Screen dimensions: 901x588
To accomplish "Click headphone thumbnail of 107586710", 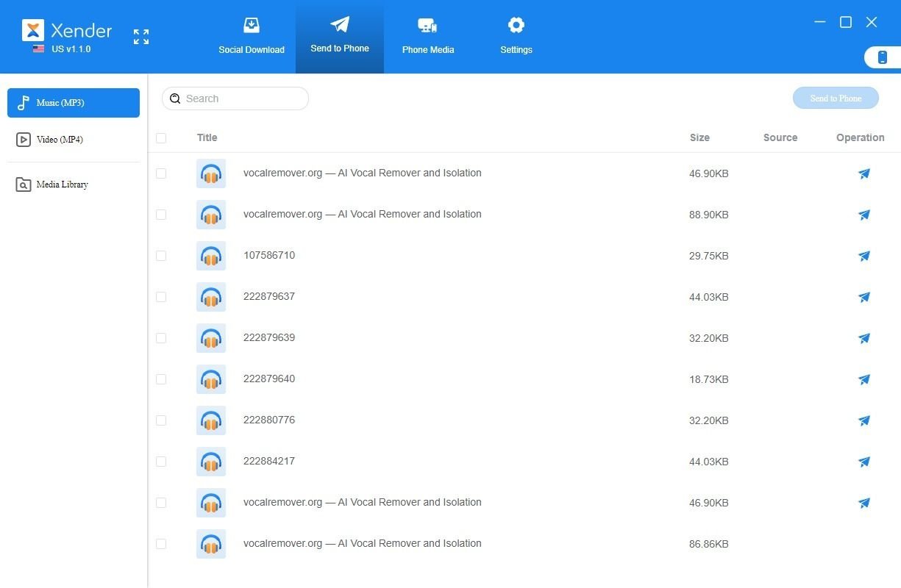I will click(x=211, y=256).
